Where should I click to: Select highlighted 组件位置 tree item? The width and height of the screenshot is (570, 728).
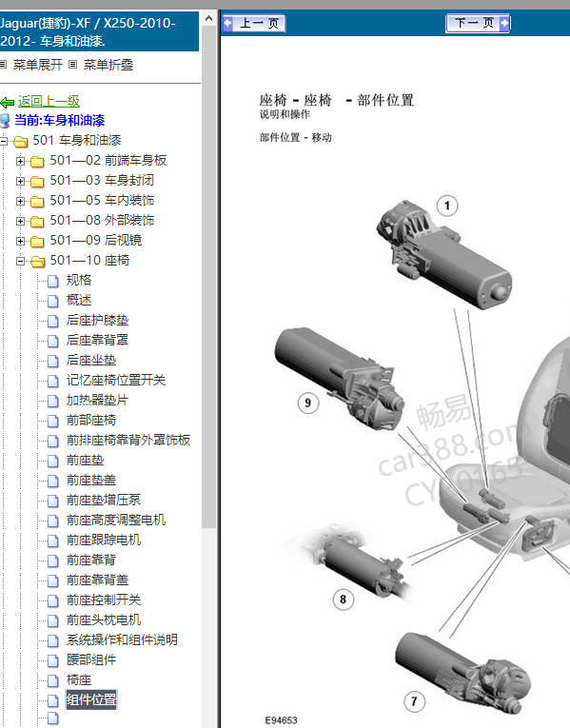point(91,699)
